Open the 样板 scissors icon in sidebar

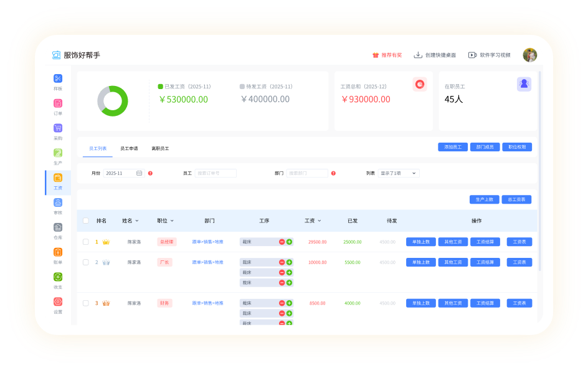tap(58, 78)
